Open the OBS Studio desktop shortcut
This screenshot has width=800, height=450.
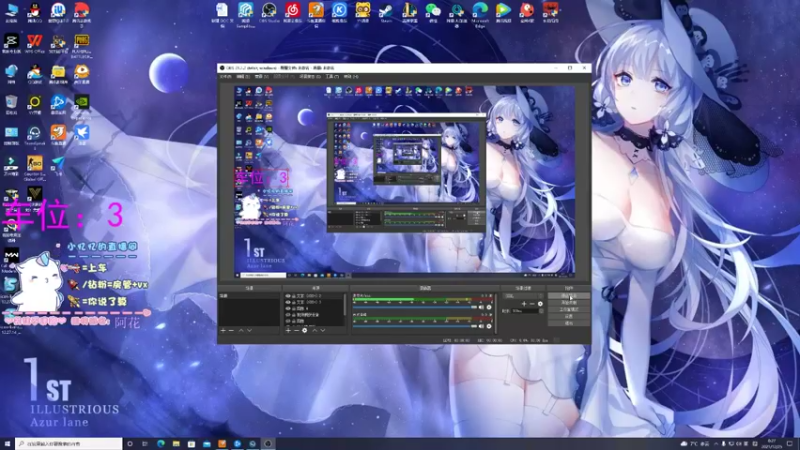point(268,14)
